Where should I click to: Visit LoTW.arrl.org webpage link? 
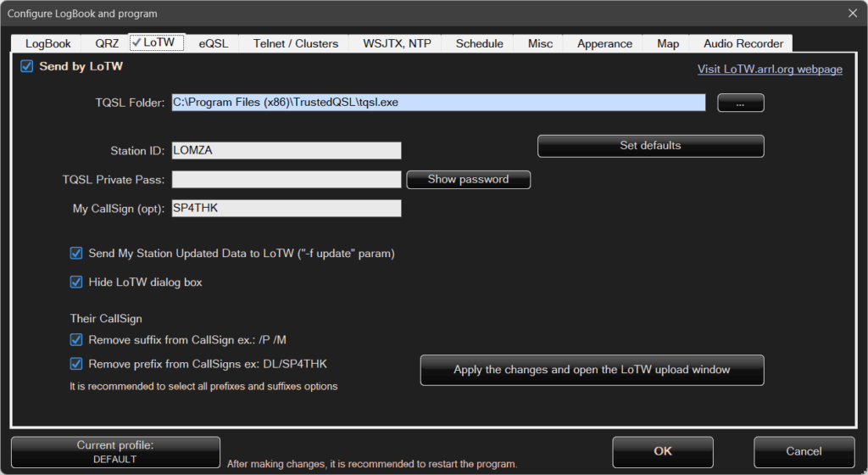point(770,69)
